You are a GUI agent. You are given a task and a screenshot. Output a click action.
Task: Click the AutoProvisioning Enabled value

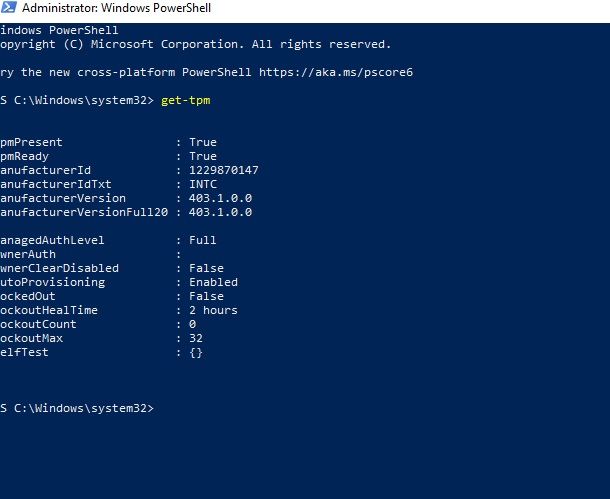pyautogui.click(x=214, y=282)
